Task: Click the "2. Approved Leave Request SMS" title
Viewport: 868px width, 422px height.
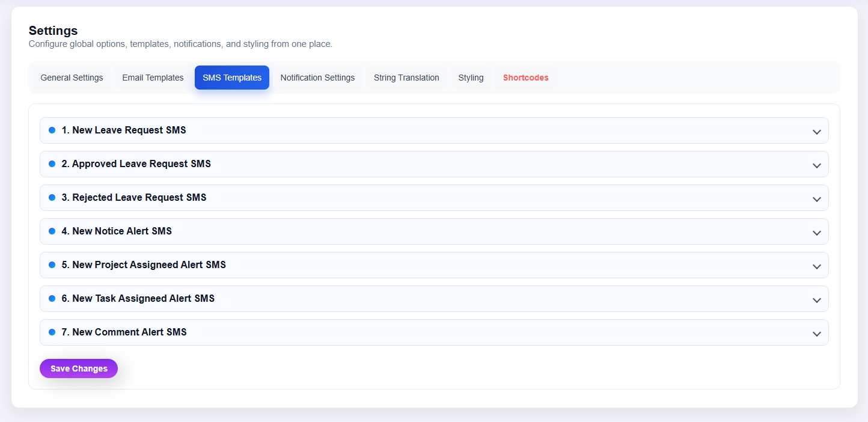Action: (136, 164)
